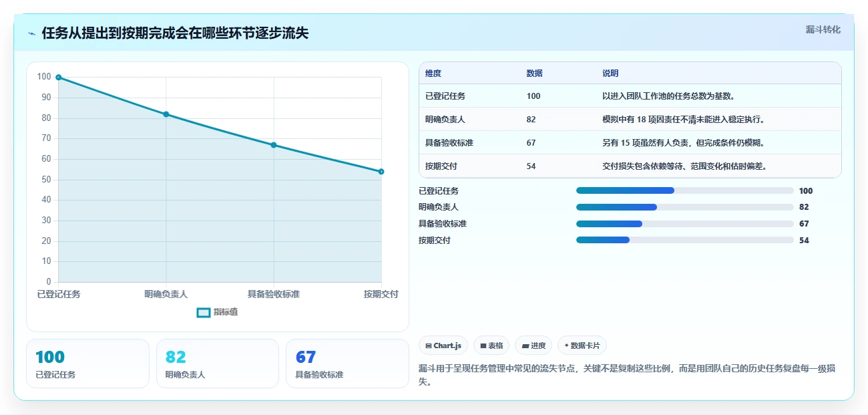
Task: Click the value 67 in the table
Action: (531, 143)
